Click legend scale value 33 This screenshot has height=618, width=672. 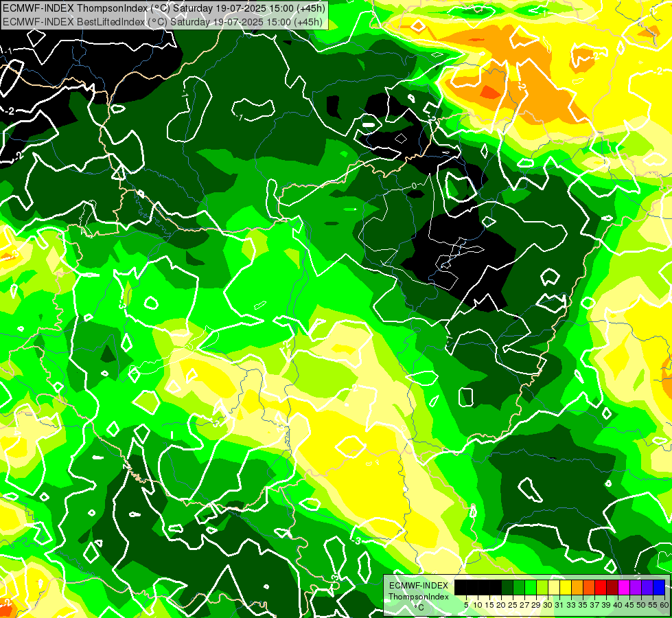click(571, 605)
